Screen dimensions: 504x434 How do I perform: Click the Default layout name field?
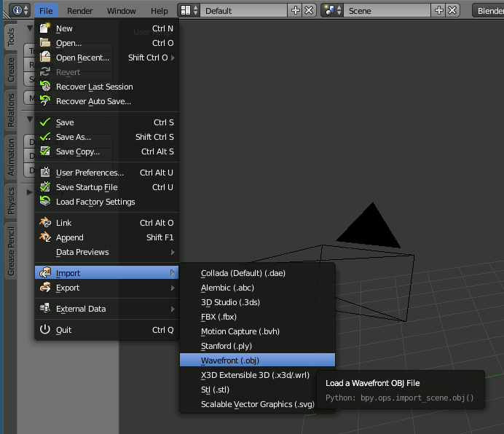244,10
